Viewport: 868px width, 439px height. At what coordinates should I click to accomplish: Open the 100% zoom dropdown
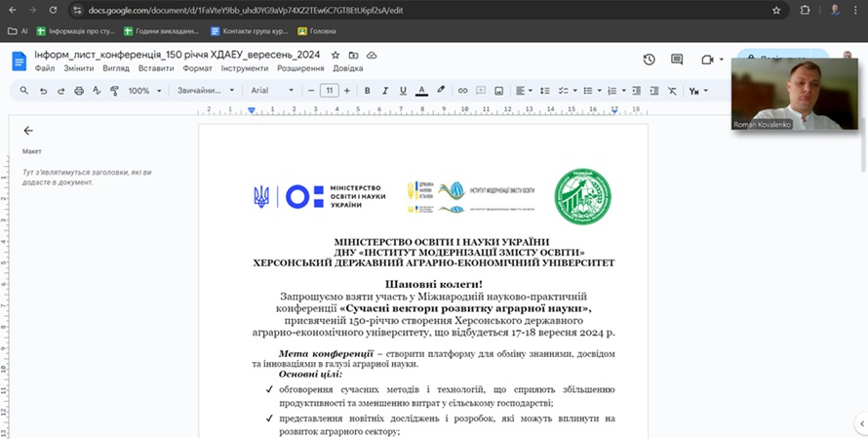[x=145, y=91]
